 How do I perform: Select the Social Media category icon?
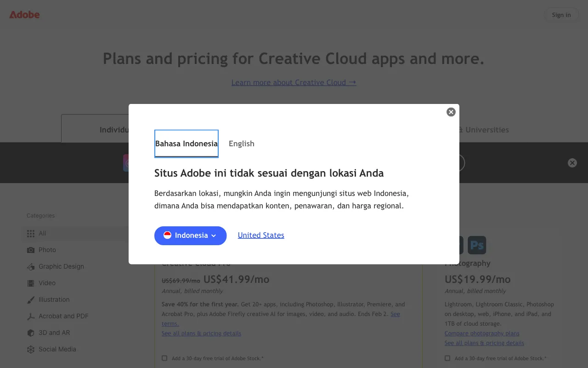coord(31,350)
